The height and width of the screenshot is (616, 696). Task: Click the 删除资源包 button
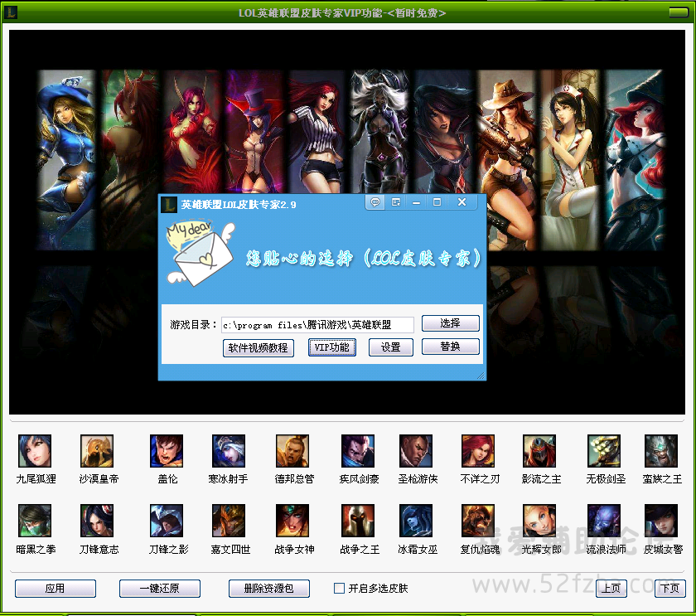269,589
